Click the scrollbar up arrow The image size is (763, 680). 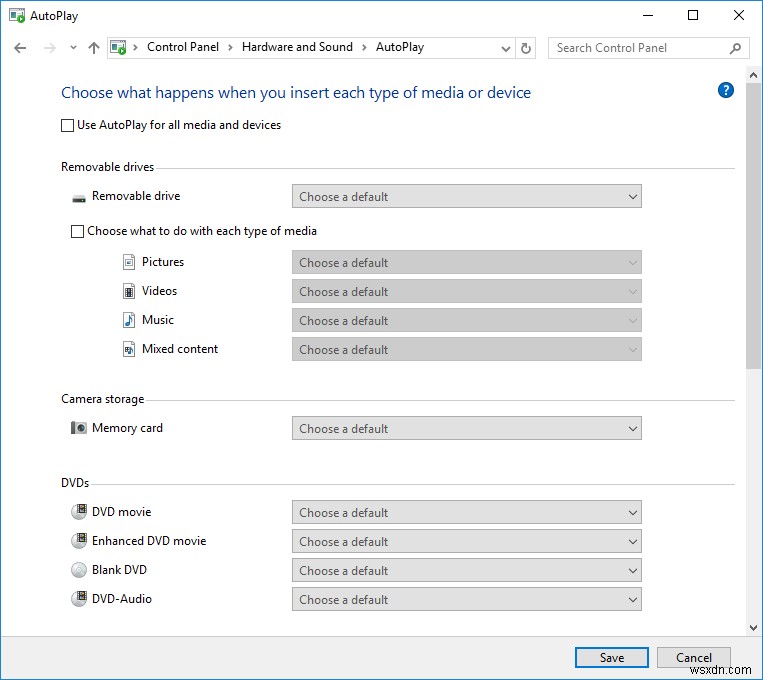(x=753, y=75)
